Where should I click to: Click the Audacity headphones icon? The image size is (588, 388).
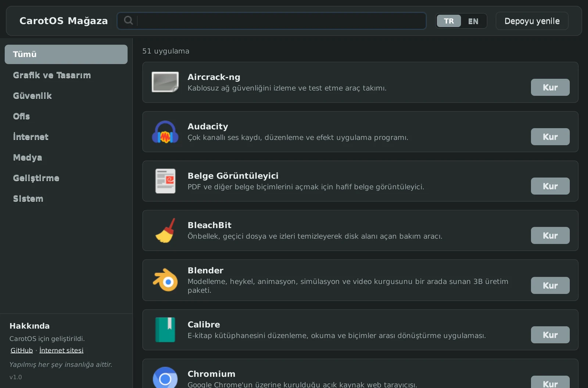[x=165, y=132]
